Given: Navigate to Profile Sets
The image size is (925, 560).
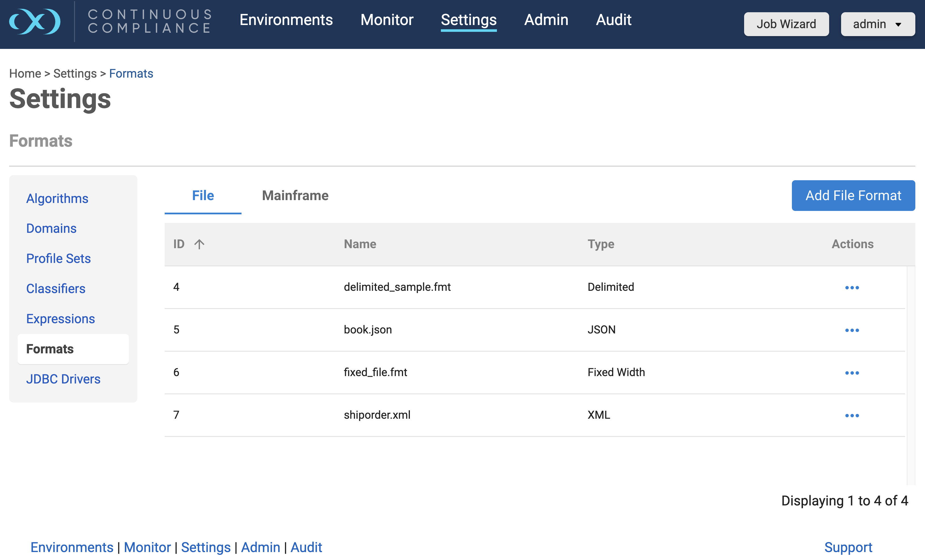Looking at the screenshot, I should point(59,258).
